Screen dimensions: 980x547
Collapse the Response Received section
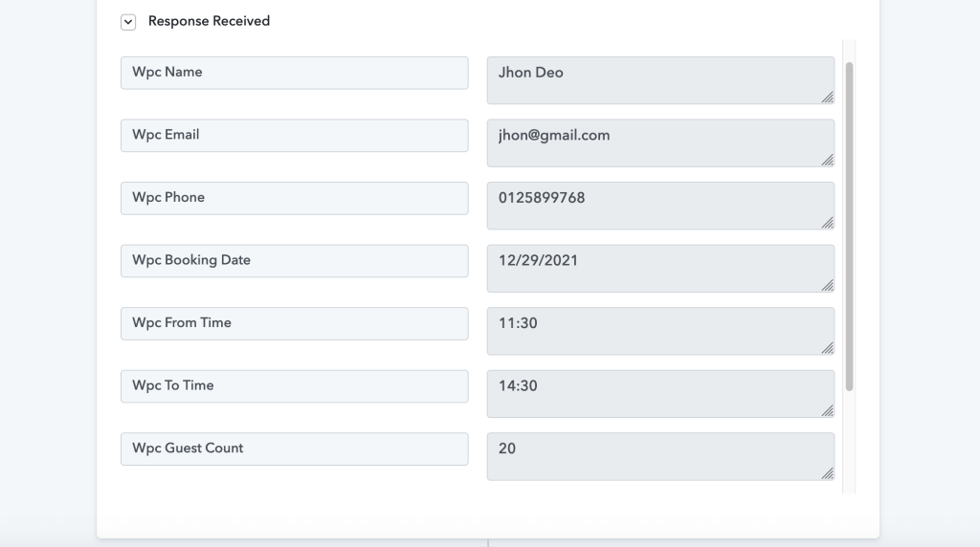(128, 22)
